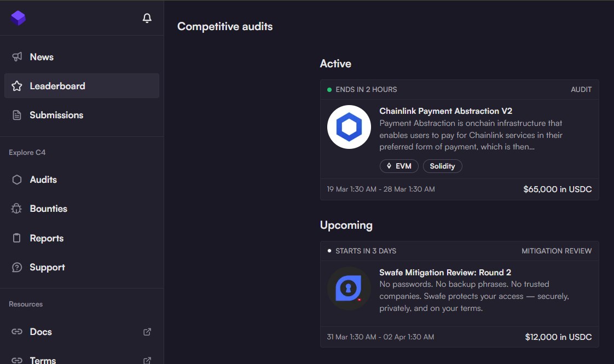Click the Docs chain link icon
This screenshot has height=364, width=614.
point(17,332)
